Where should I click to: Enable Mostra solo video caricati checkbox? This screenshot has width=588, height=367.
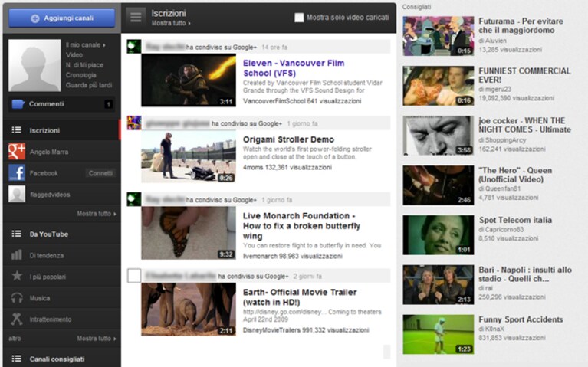coord(299,18)
